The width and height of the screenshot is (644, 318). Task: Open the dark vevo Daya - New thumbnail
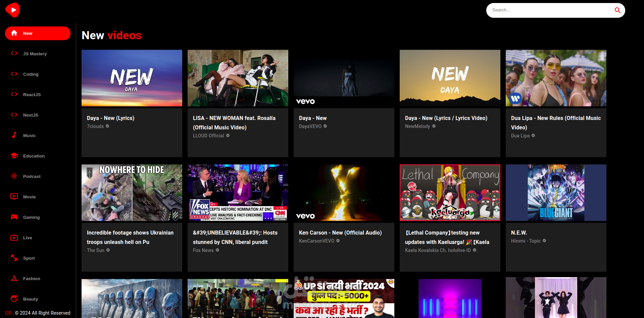click(344, 78)
